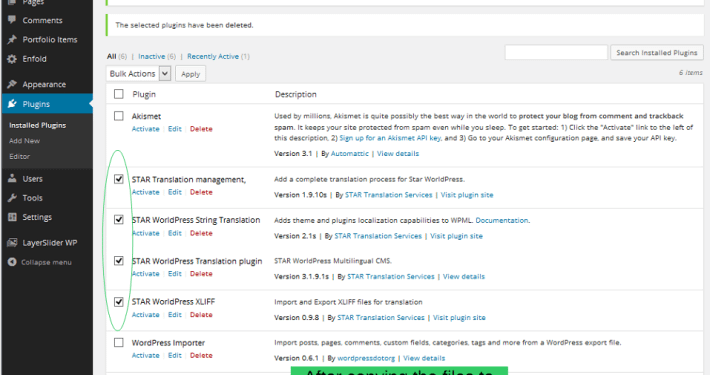Click the Portfolio Items pin icon
Image resolution: width=710 pixels, height=375 pixels.
[12, 39]
